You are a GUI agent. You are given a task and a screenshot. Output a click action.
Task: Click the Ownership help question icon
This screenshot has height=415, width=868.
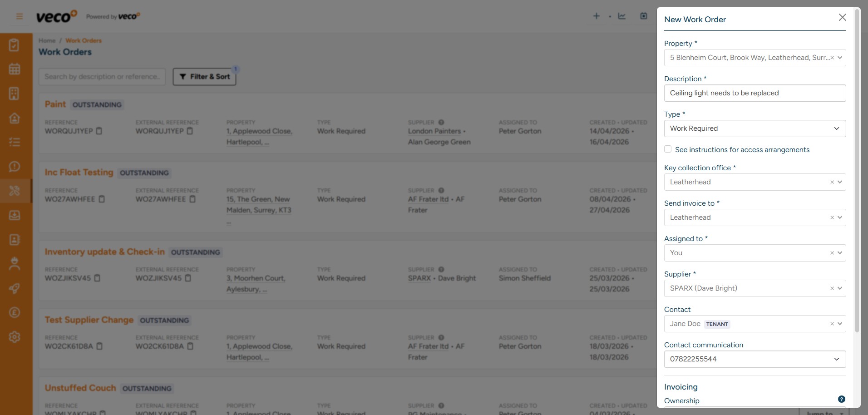[x=841, y=399]
